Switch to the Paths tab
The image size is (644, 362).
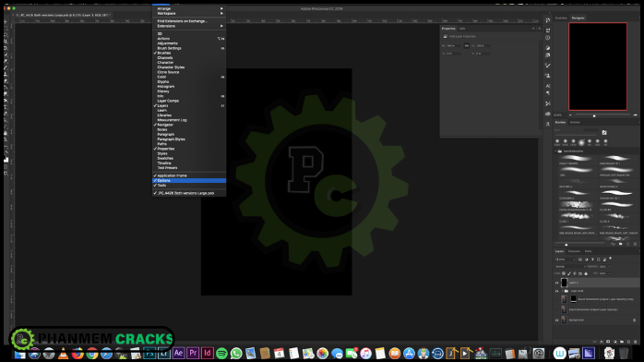click(588, 251)
